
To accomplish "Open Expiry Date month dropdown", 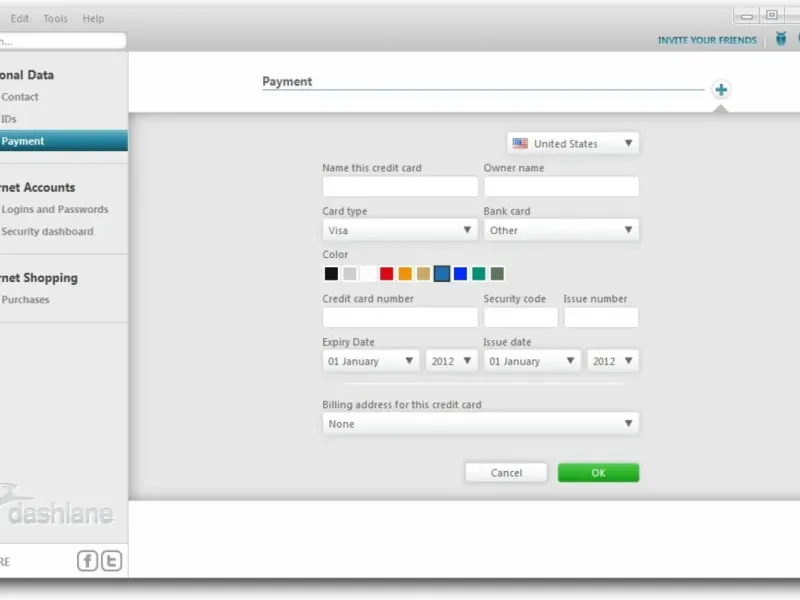I will click(370, 361).
